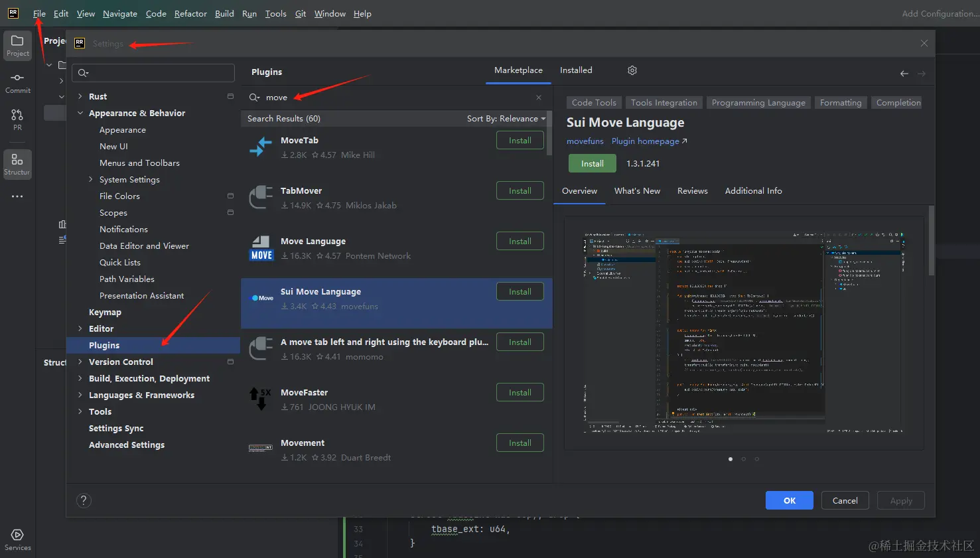Open the Additional Info tab
The height and width of the screenshot is (558, 980).
753,191
